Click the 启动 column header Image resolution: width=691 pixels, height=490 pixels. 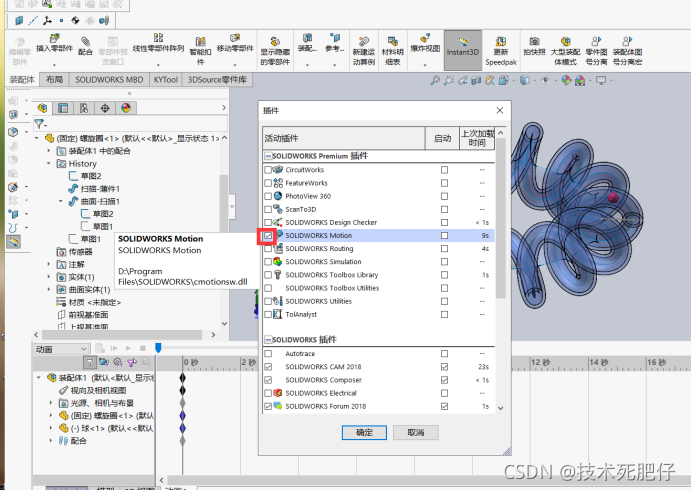[x=442, y=138]
